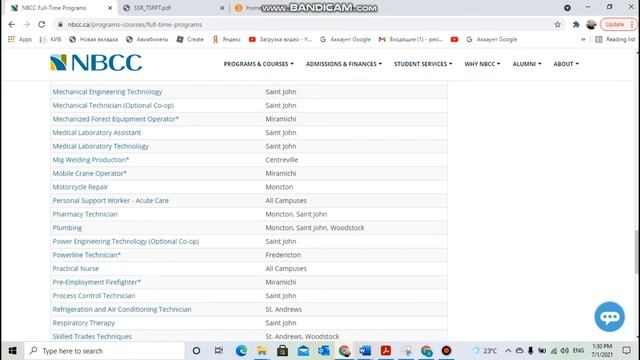
Task: Open the Bandicam recorder taskbar icon
Action: point(447,351)
